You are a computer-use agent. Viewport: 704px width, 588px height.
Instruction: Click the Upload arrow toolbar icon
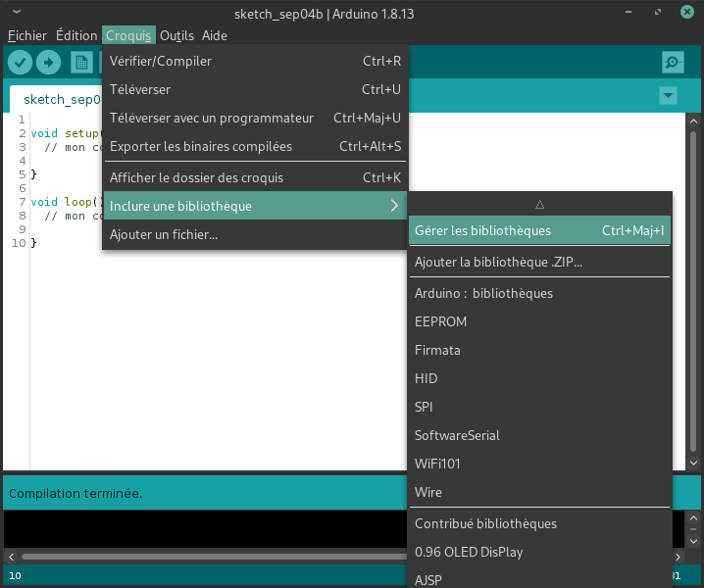48,62
